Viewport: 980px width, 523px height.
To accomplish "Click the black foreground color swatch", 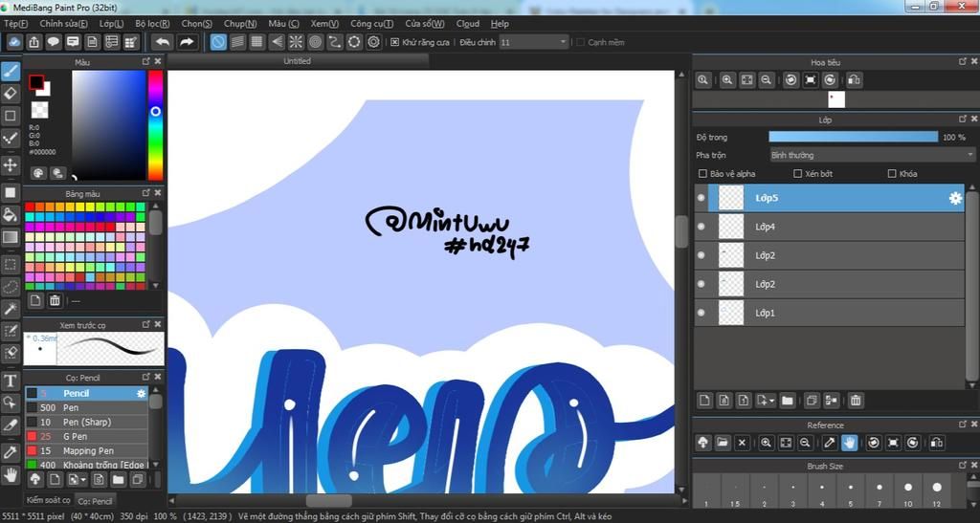I will pyautogui.click(x=36, y=82).
